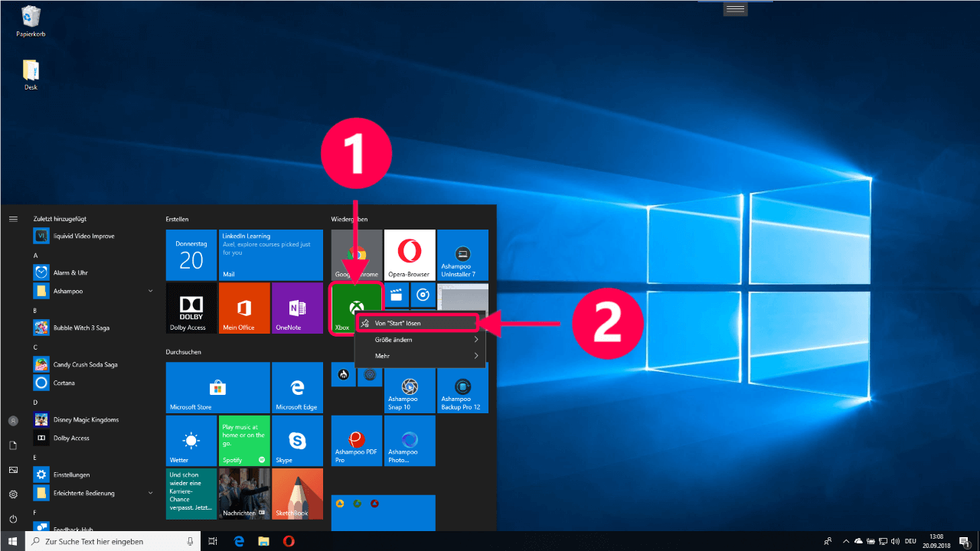Open the Ashampoo Photo tile
Image resolution: width=980 pixels, height=551 pixels.
click(410, 441)
